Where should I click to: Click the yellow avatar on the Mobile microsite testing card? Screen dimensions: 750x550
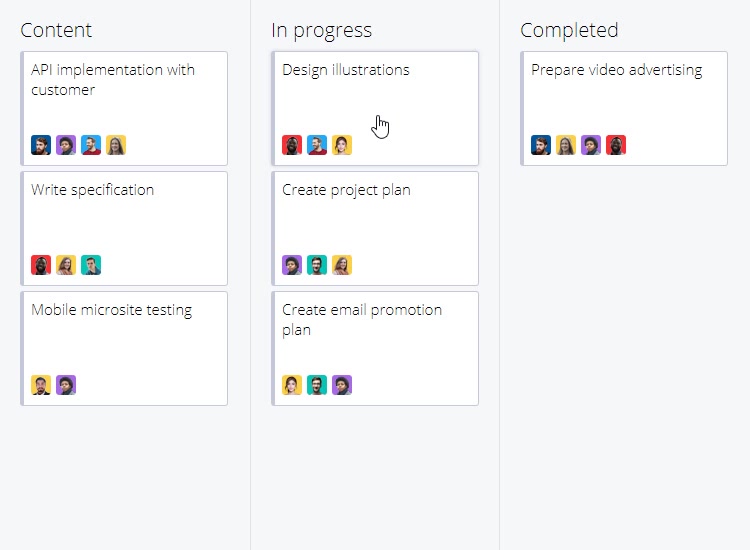(41, 385)
